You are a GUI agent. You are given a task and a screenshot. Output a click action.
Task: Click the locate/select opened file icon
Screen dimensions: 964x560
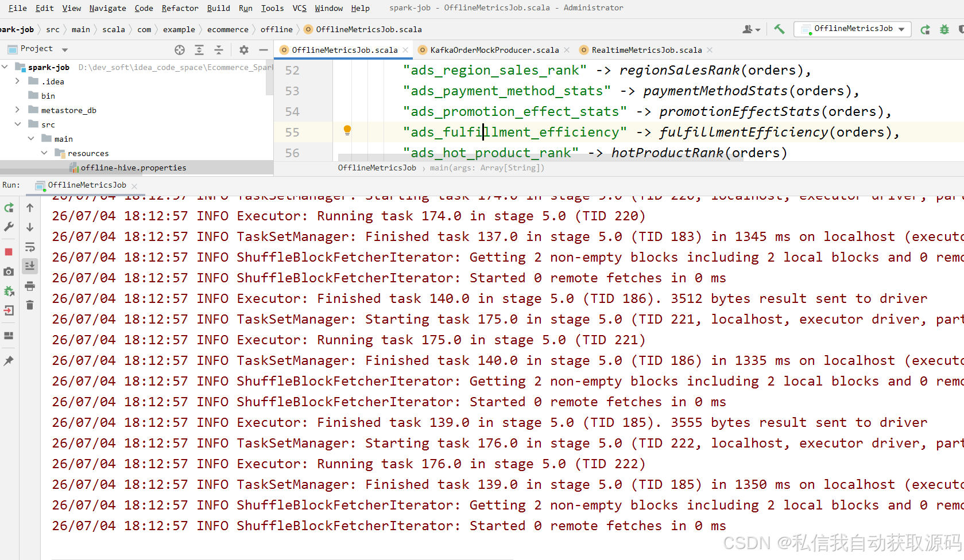tap(180, 50)
